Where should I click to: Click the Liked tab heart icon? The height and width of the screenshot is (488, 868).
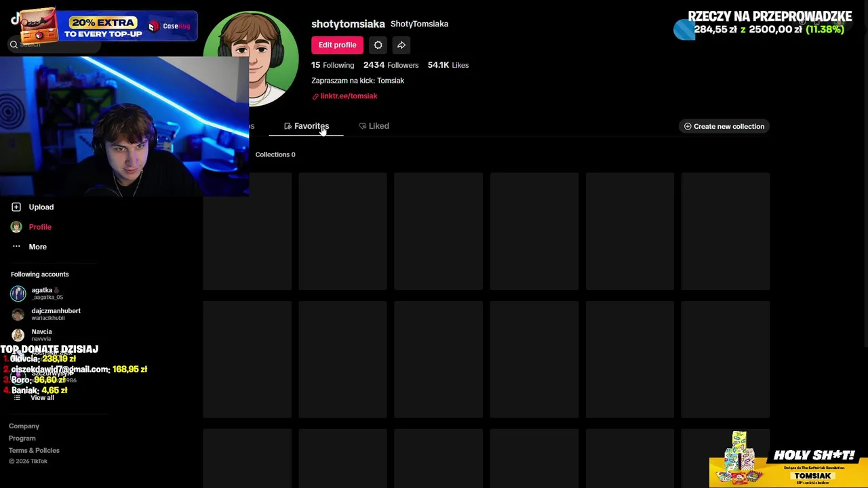pyautogui.click(x=362, y=126)
